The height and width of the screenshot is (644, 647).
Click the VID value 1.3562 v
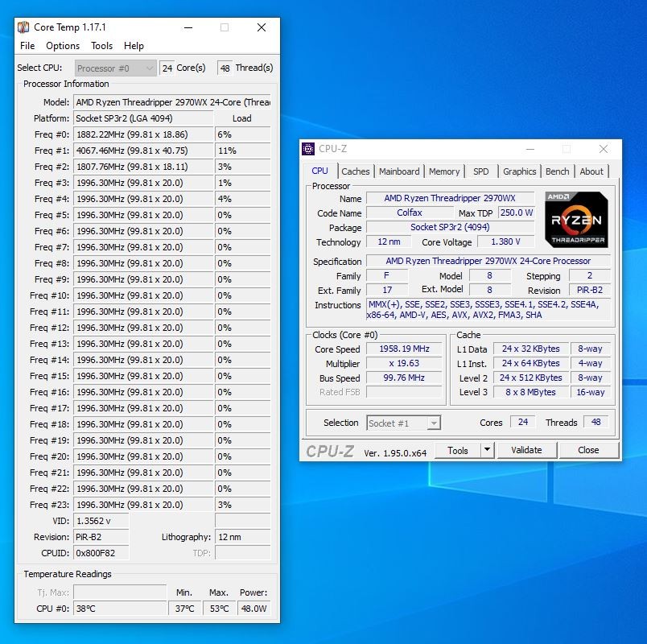coord(101,521)
